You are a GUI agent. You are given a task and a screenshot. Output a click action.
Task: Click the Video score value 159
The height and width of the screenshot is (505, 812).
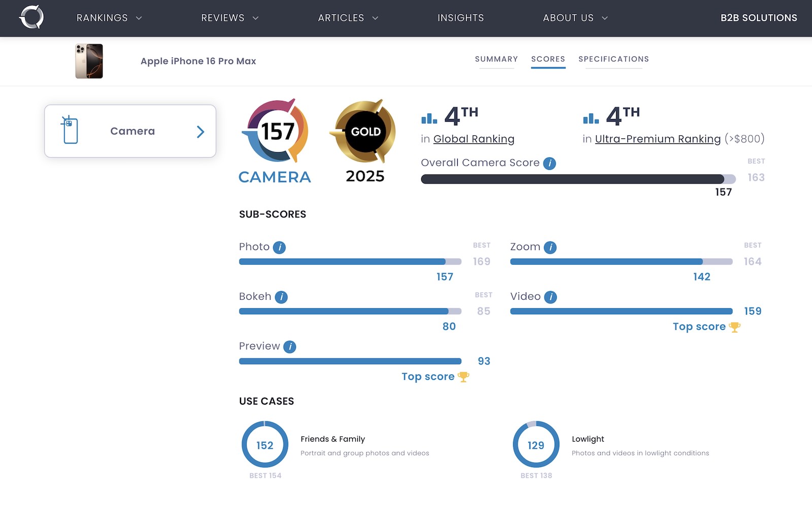tap(753, 311)
